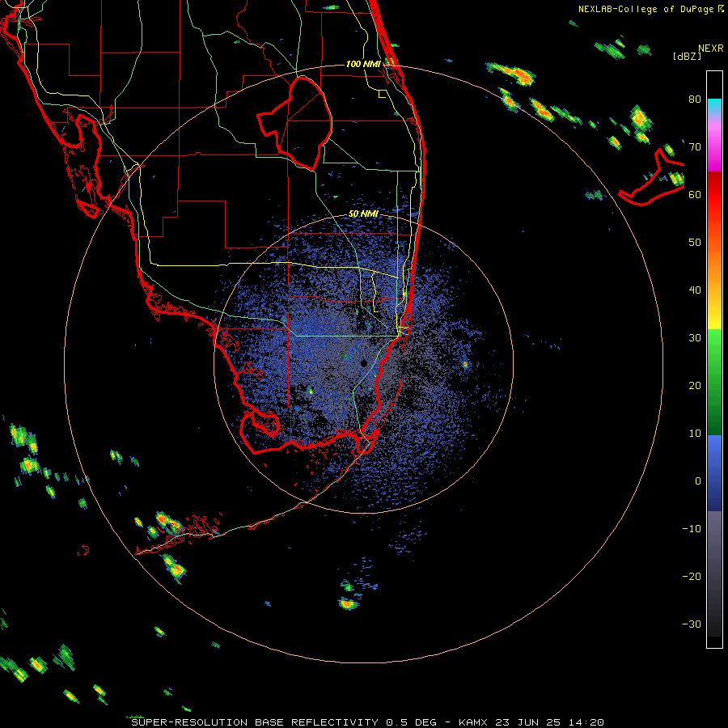This screenshot has width=728, height=728.
Task: Click the 50 NMI range ring label
Action: [x=363, y=214]
